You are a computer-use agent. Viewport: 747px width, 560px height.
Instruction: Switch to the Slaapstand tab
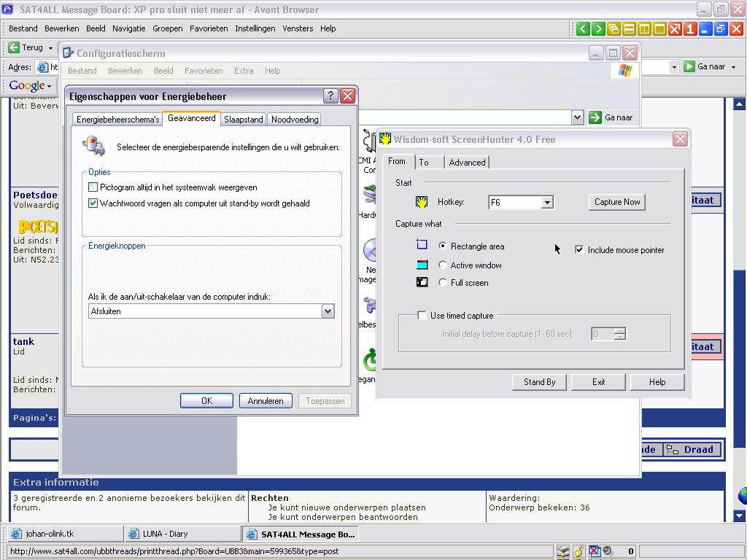point(244,120)
